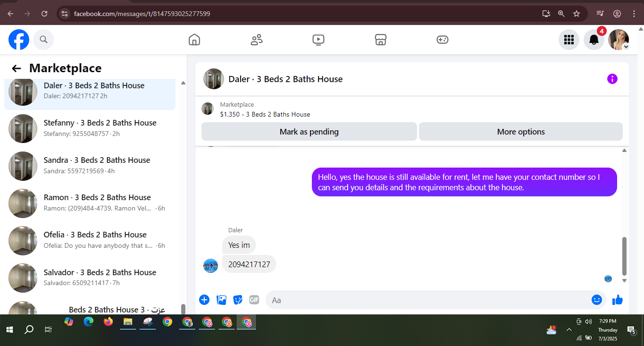The image size is (644, 346).
Task: Click conversation list scroll up arrow
Action: [183, 83]
